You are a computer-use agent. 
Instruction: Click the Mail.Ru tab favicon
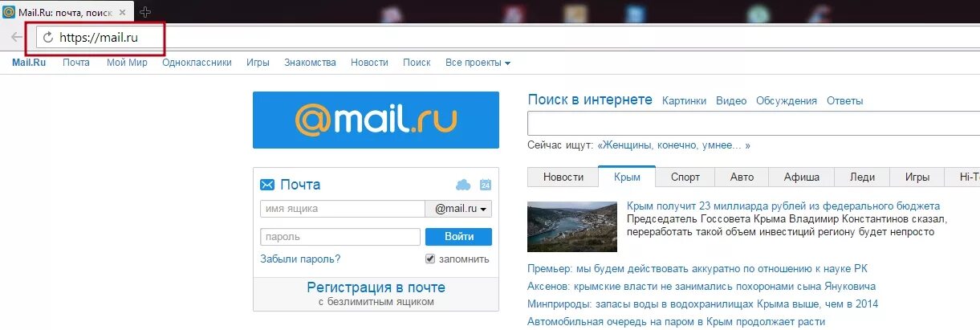point(9,12)
